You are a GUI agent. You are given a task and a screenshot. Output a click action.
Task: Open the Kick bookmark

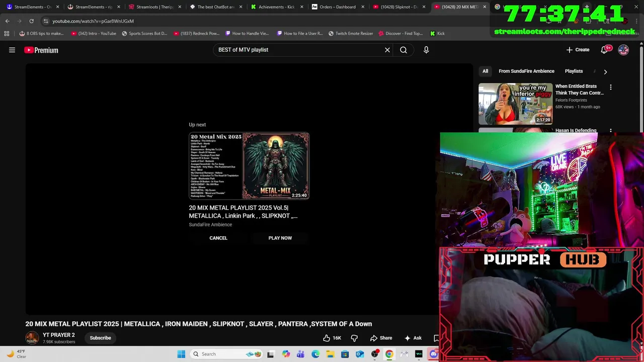tap(437, 33)
